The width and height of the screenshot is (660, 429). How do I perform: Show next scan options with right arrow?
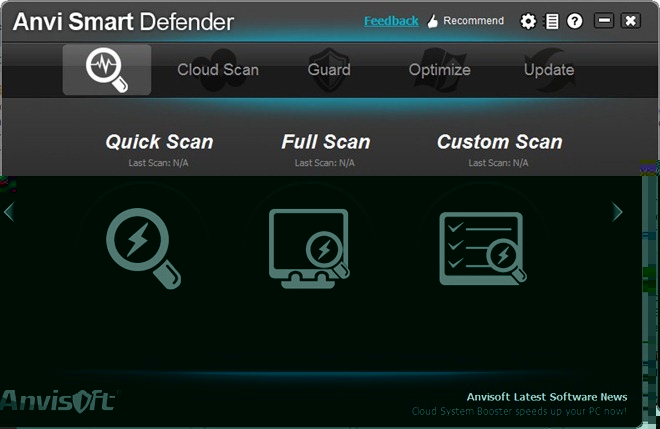(617, 212)
